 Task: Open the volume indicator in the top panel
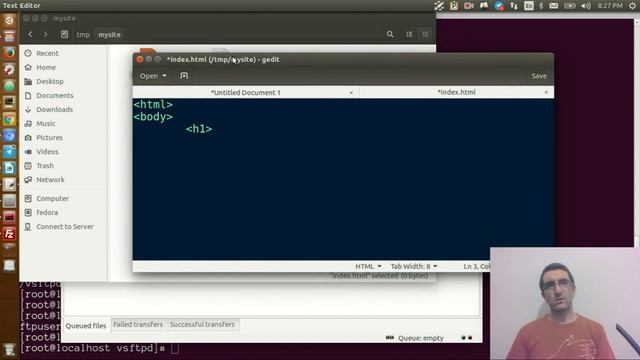[x=586, y=6]
